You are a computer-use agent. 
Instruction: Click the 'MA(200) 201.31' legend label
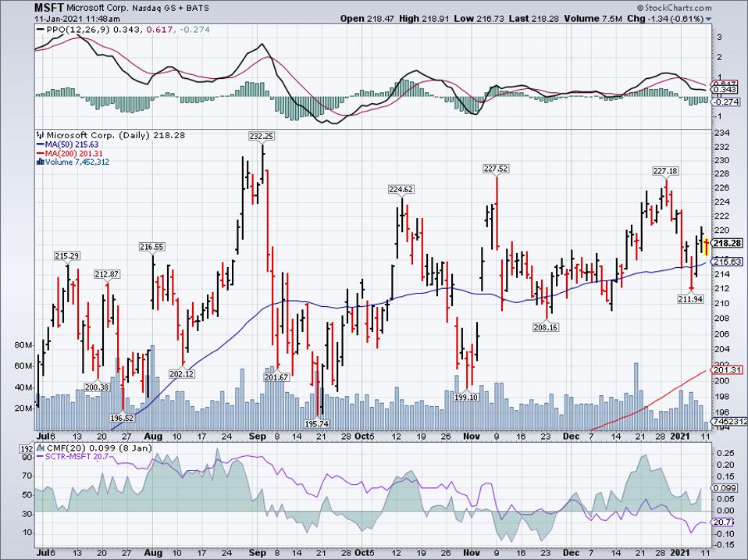[73, 154]
